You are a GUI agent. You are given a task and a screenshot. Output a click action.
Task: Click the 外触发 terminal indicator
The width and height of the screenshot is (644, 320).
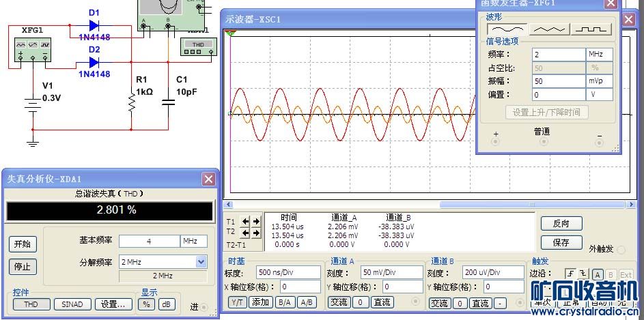point(621,250)
